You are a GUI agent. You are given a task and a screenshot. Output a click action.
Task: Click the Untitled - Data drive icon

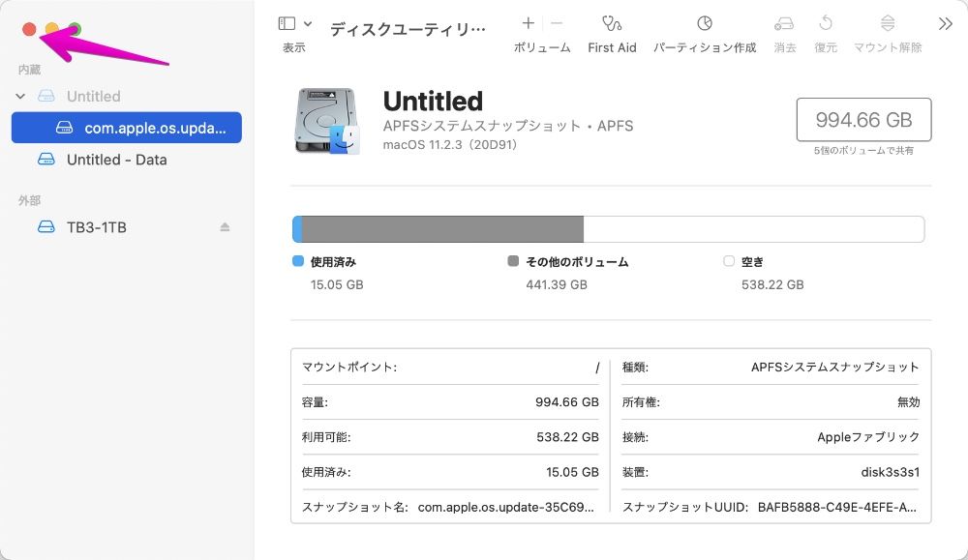(x=46, y=160)
